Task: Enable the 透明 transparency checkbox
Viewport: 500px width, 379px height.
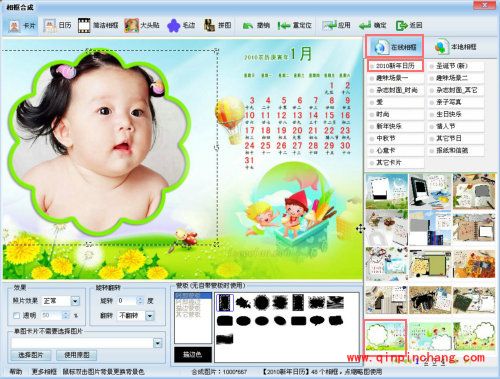Action: (16, 315)
